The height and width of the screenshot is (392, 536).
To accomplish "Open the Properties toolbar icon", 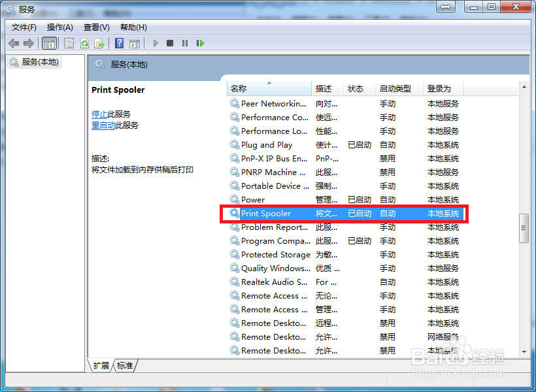I will click(x=69, y=43).
